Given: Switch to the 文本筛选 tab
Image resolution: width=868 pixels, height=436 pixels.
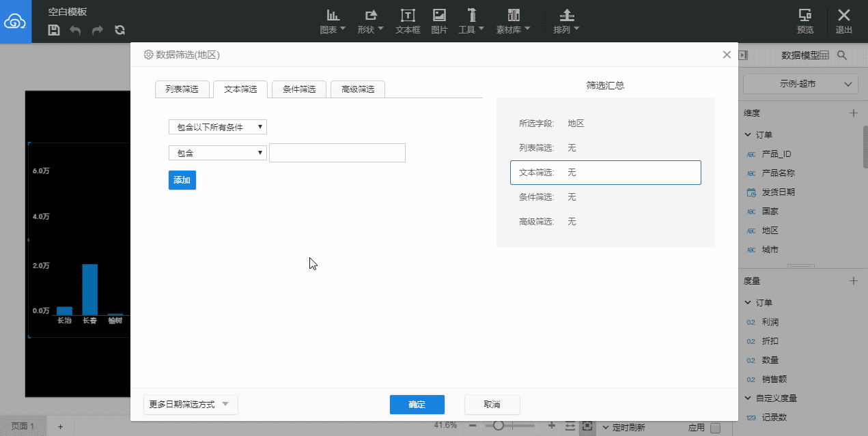Looking at the screenshot, I should 240,89.
